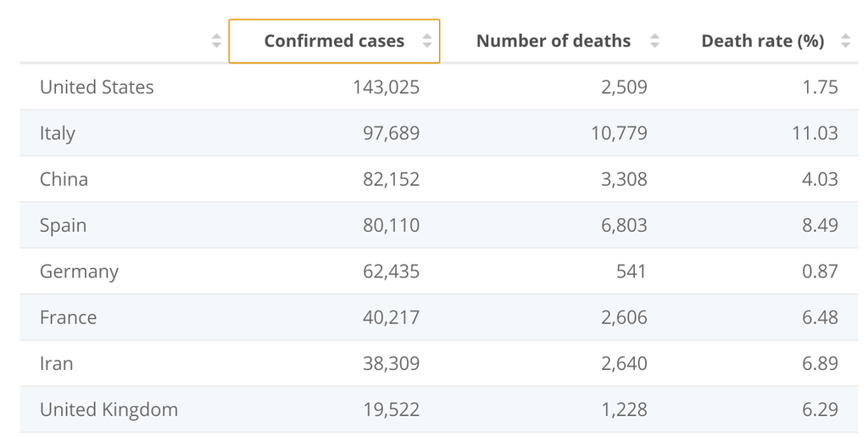Click the China row label
The image size is (868, 437).
(x=64, y=179)
